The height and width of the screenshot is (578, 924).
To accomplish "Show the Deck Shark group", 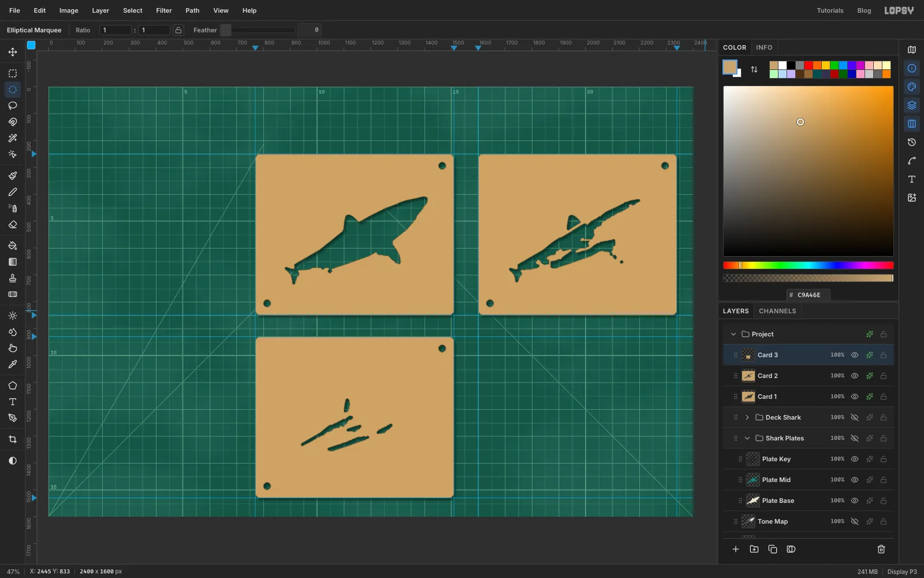I will click(x=855, y=417).
